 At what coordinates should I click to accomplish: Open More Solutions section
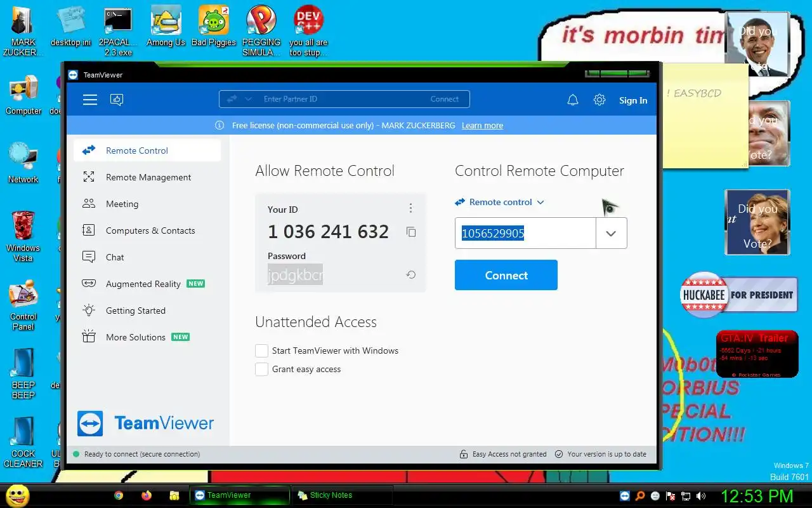pyautogui.click(x=147, y=337)
